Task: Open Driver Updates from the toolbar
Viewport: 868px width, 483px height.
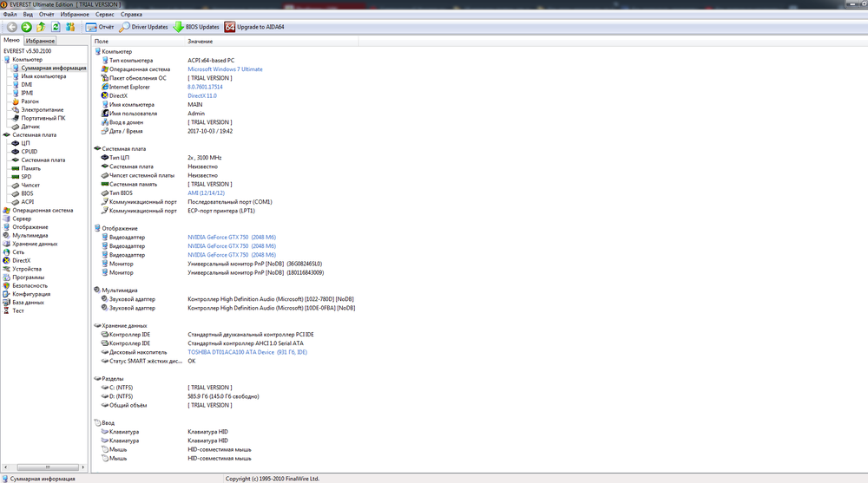Action: pyautogui.click(x=144, y=27)
